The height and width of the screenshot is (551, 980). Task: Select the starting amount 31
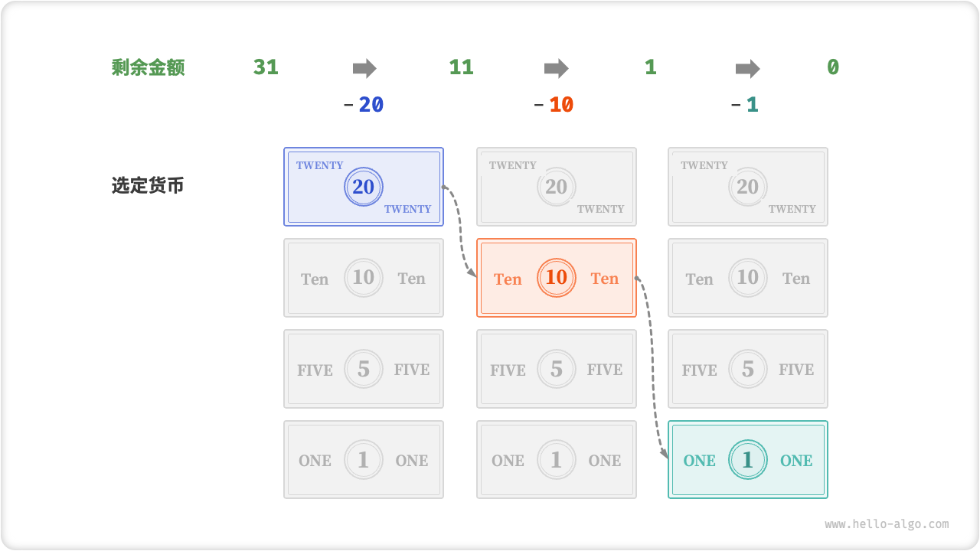(x=266, y=67)
